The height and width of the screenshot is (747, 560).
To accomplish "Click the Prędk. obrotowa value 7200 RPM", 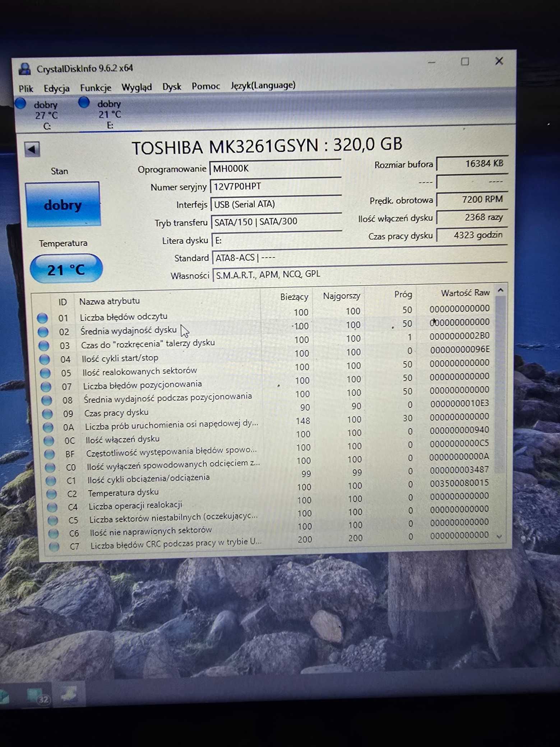I will (472, 200).
